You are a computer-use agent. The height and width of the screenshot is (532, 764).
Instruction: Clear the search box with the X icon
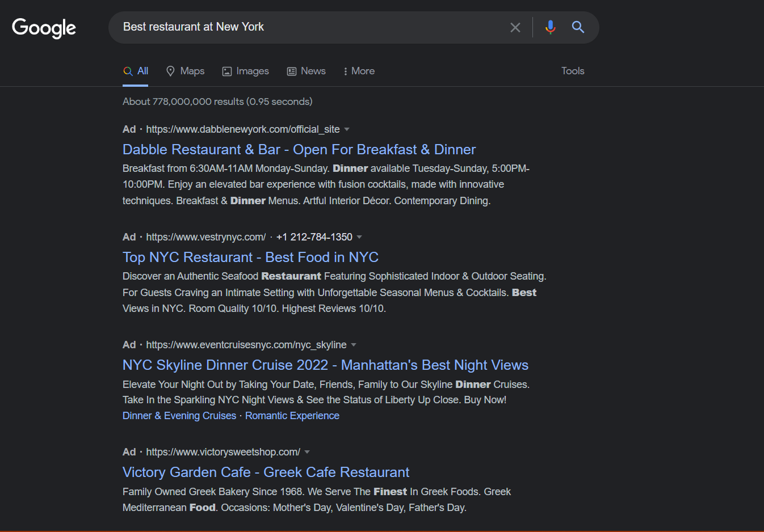[x=515, y=27]
